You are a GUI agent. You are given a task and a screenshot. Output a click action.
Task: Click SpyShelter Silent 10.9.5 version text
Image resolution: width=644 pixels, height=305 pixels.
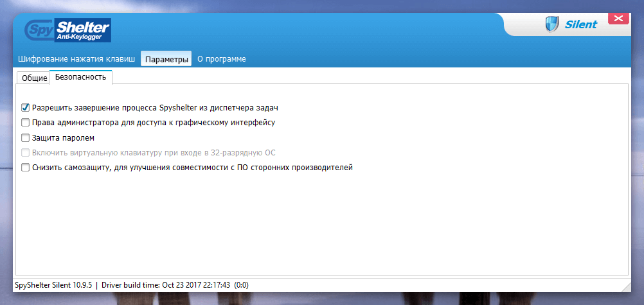pos(54,284)
